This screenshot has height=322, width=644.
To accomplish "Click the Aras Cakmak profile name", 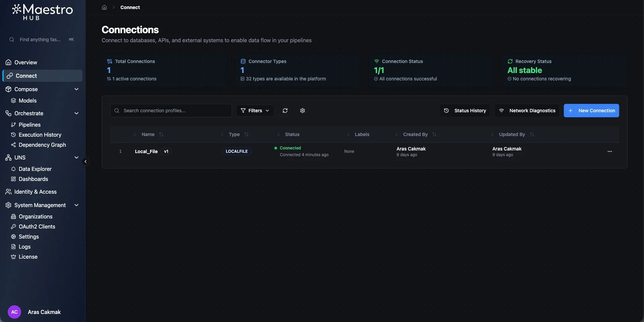I will coord(44,312).
